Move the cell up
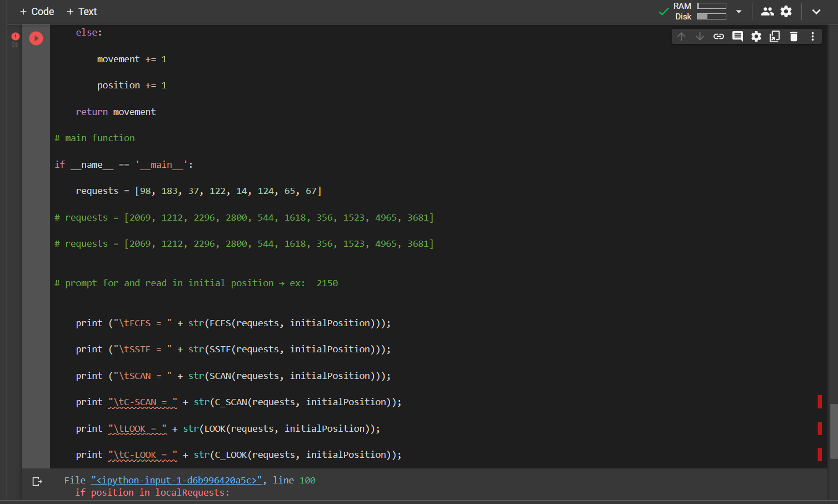The width and height of the screenshot is (838, 504). (x=681, y=36)
